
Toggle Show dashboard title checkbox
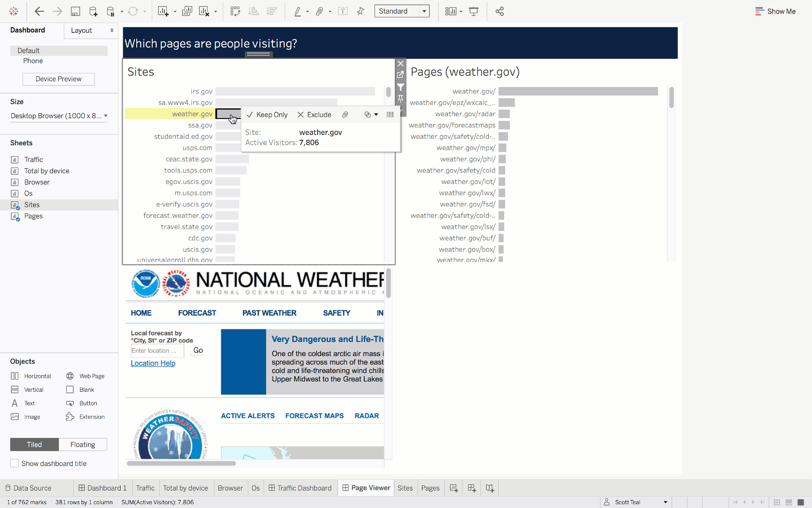tap(15, 463)
